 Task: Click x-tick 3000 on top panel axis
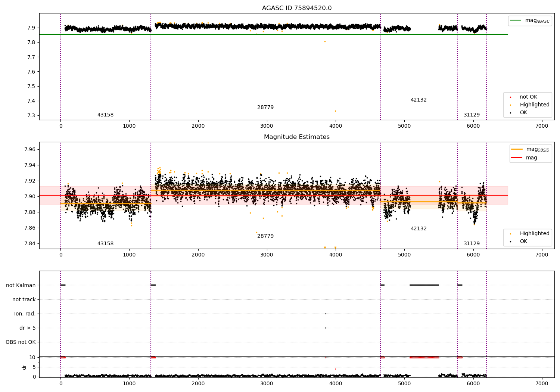(x=267, y=126)
